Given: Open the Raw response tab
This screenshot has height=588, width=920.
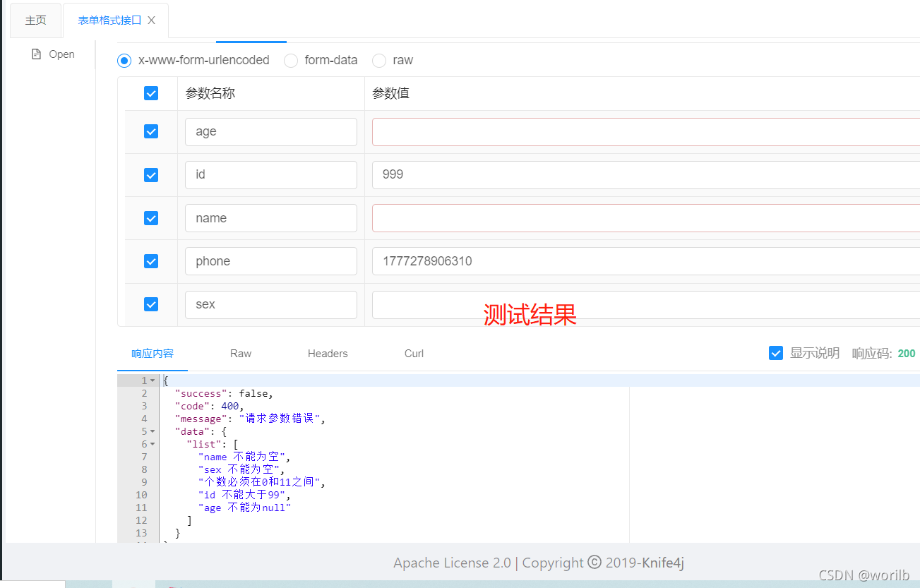Looking at the screenshot, I should coord(241,354).
